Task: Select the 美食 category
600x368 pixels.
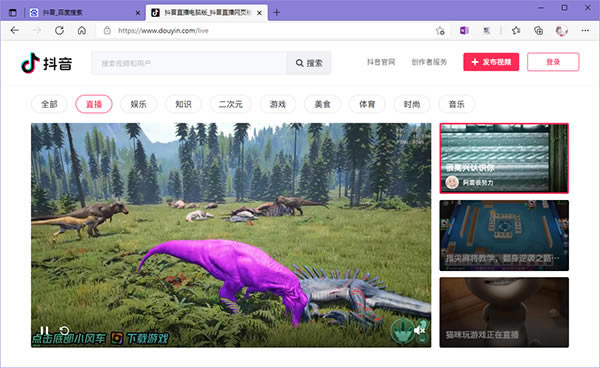Action: pyautogui.click(x=323, y=104)
